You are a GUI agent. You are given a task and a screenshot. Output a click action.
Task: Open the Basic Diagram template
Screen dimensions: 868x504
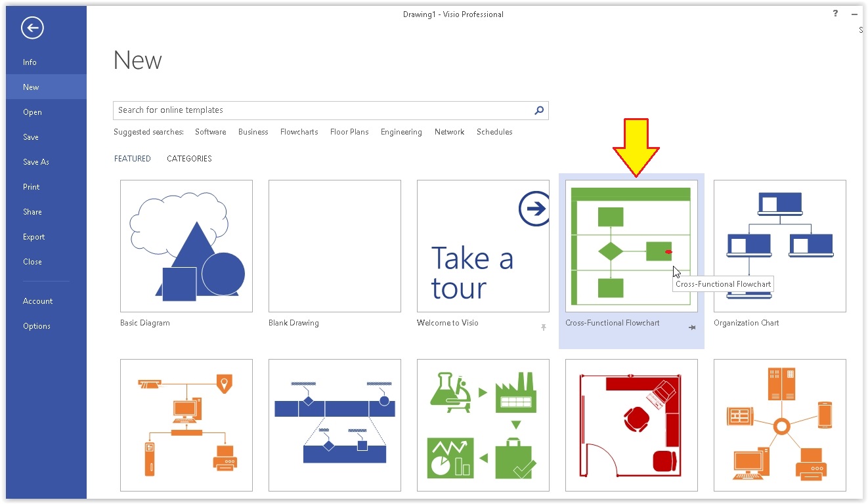point(186,246)
